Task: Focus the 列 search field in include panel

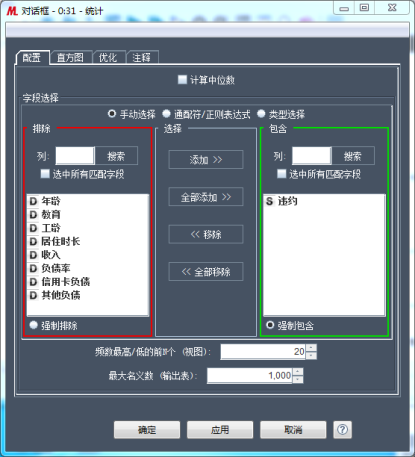Action: [x=312, y=156]
